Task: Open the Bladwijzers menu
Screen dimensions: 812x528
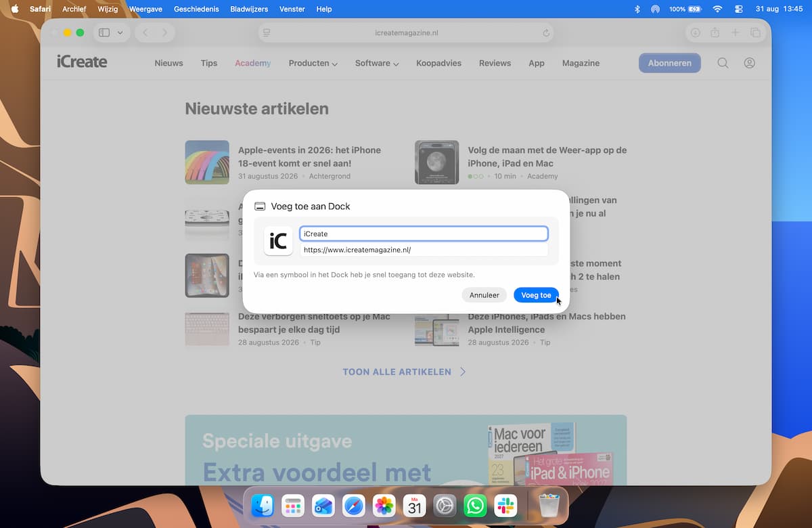Action: (x=249, y=9)
